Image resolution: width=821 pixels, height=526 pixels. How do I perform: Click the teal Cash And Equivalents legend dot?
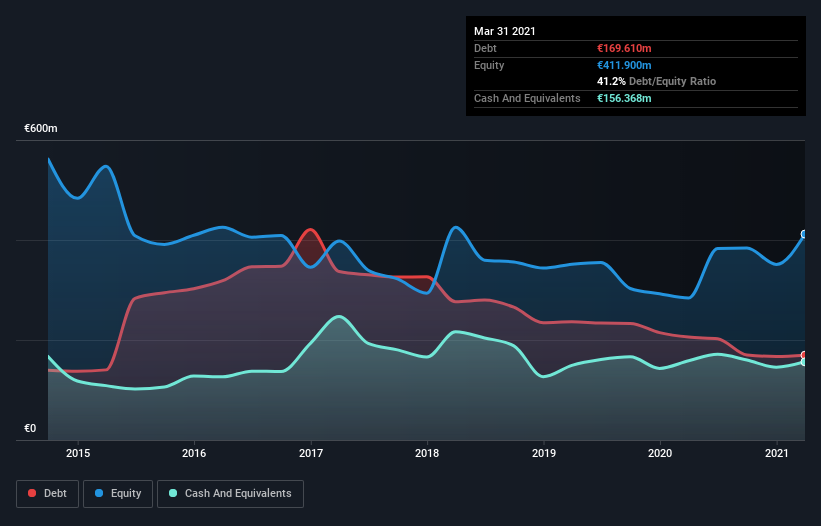(x=173, y=493)
